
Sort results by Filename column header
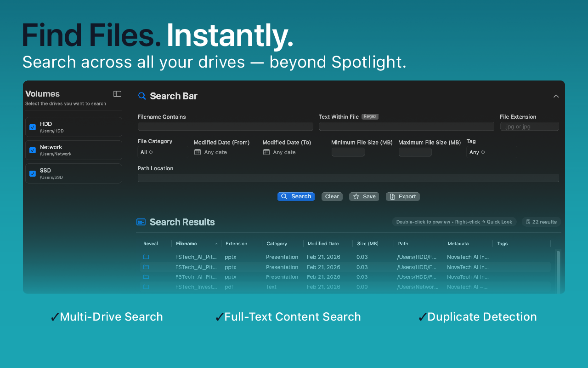187,244
